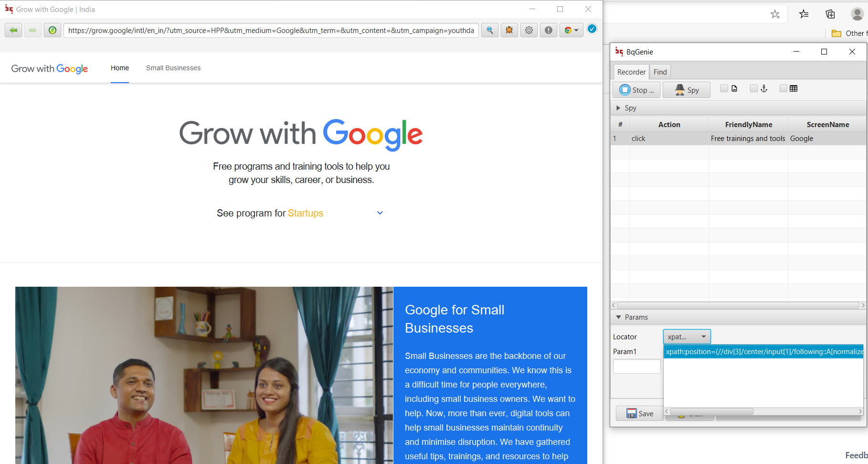This screenshot has height=464, width=868.
Task: Click the Grow with Google header logo
Action: point(50,68)
